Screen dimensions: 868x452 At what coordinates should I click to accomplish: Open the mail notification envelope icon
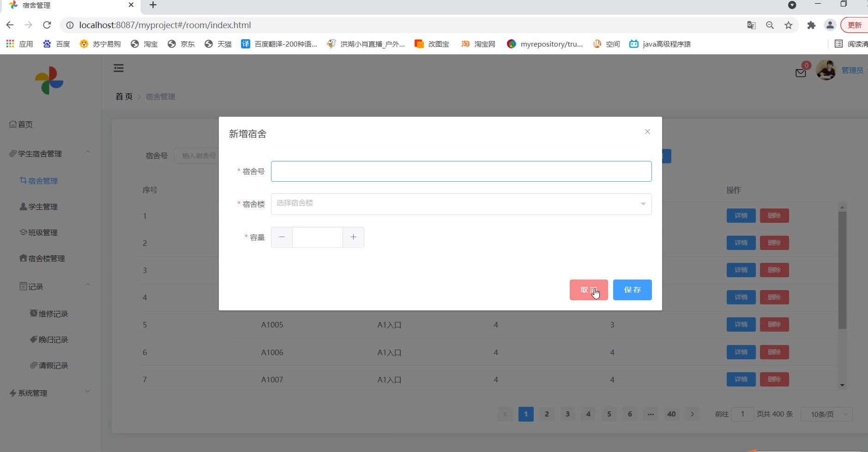(801, 73)
